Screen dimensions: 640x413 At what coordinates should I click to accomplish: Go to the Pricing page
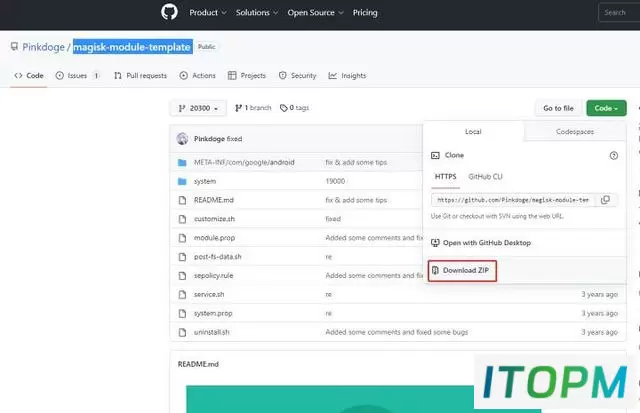(365, 13)
